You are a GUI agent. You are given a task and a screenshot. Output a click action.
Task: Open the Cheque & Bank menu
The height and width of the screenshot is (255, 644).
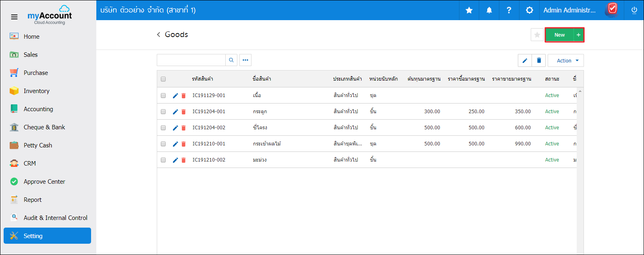(44, 127)
